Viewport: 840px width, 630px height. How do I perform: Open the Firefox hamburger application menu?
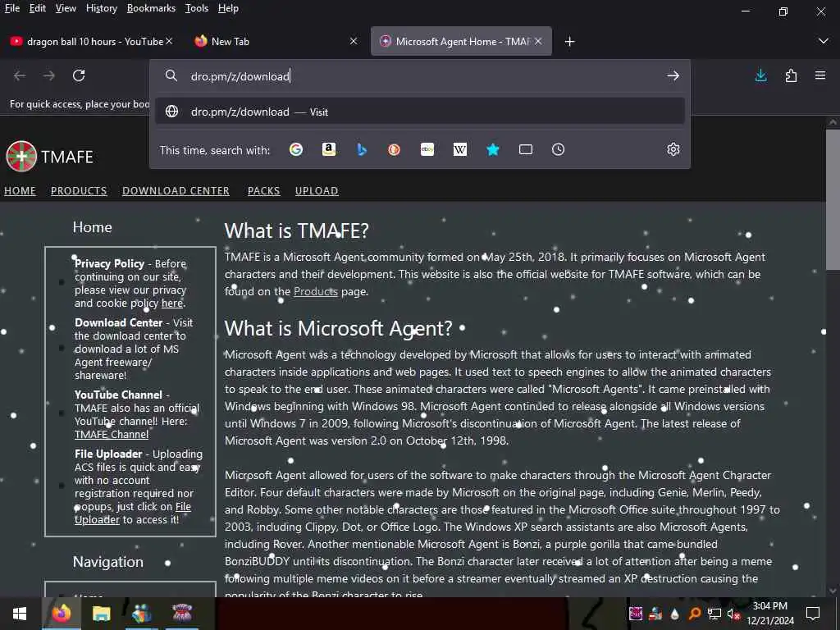click(820, 75)
